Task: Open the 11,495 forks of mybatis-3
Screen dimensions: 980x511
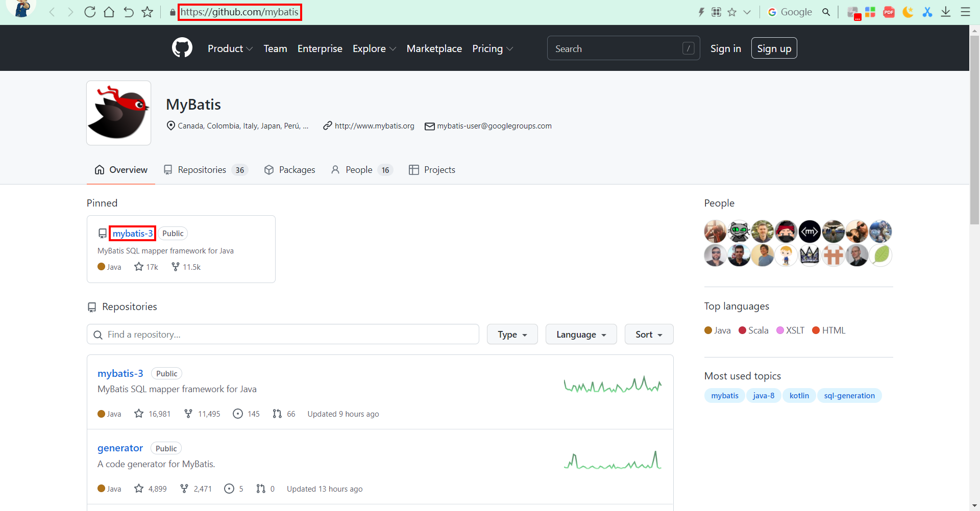Action: tap(202, 414)
